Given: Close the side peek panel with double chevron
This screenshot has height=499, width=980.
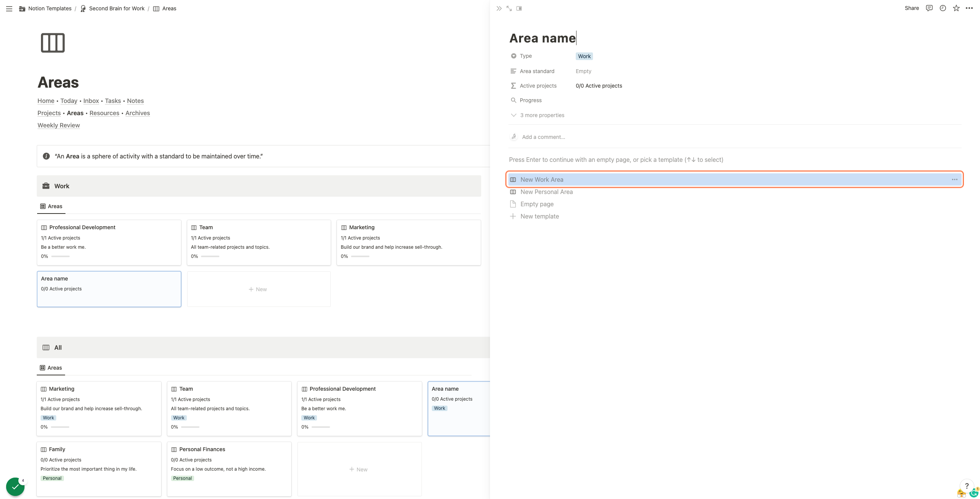Looking at the screenshot, I should tap(499, 8).
